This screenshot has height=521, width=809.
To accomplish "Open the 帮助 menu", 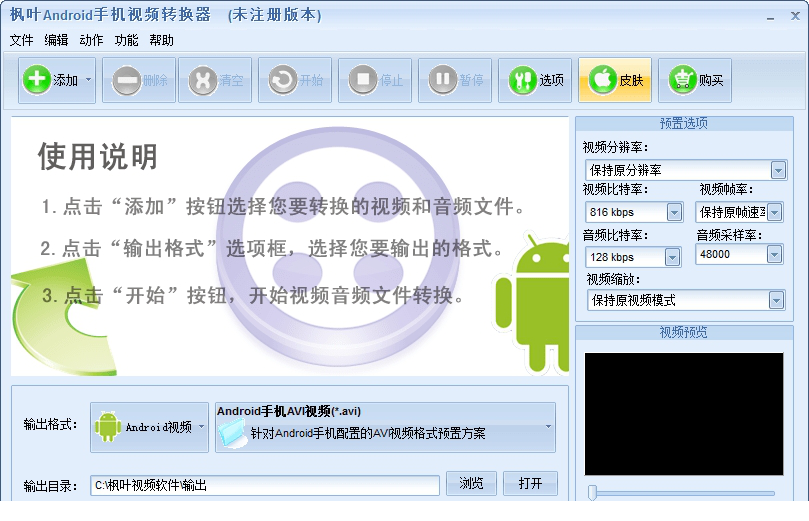I will pos(161,40).
